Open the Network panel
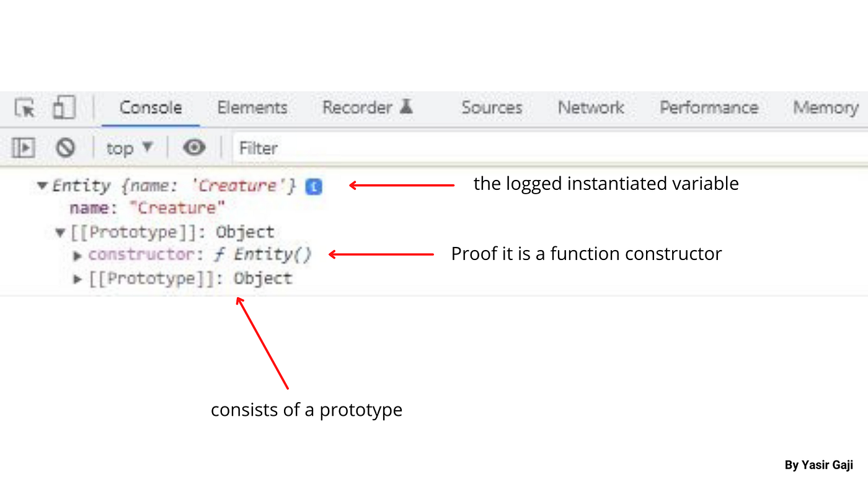This screenshot has height=489, width=868. 590,107
